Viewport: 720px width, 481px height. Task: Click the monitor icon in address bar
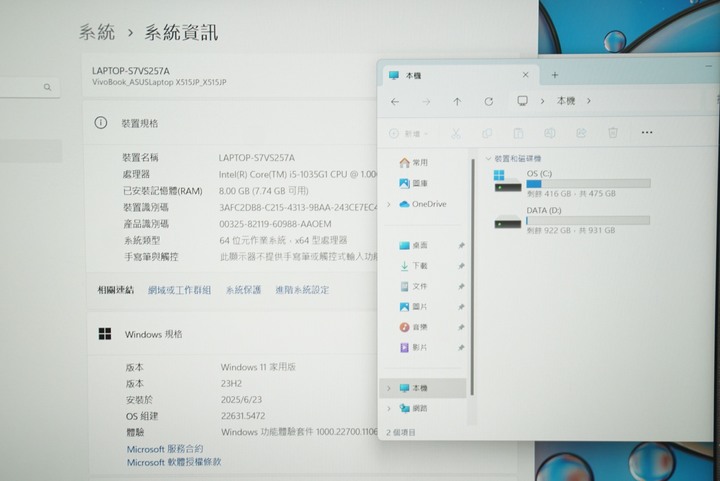click(x=522, y=101)
